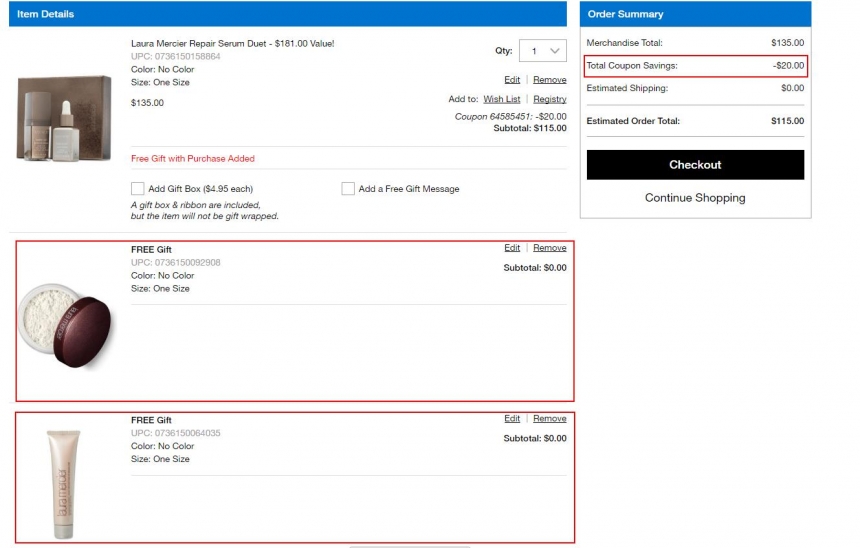Edit the FREE Gift with UPC 0736150092908
860x548 pixels.
[x=512, y=248]
